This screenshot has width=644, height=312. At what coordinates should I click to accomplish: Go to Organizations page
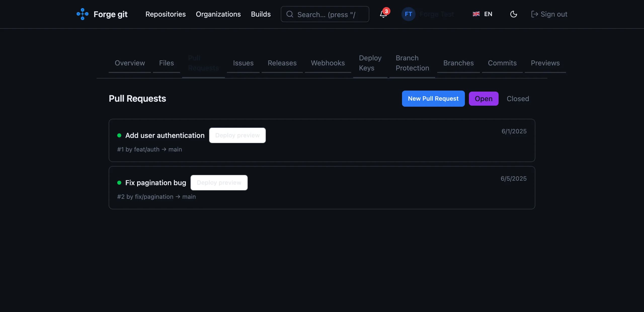[218, 14]
